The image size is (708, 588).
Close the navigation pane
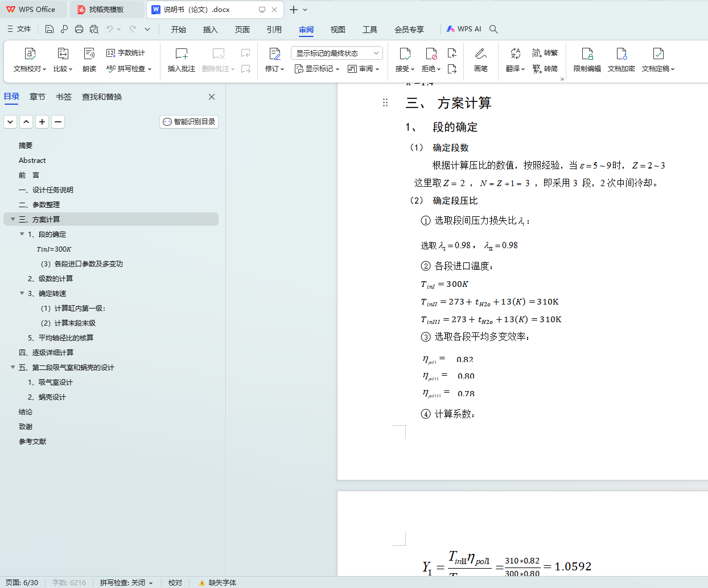212,97
